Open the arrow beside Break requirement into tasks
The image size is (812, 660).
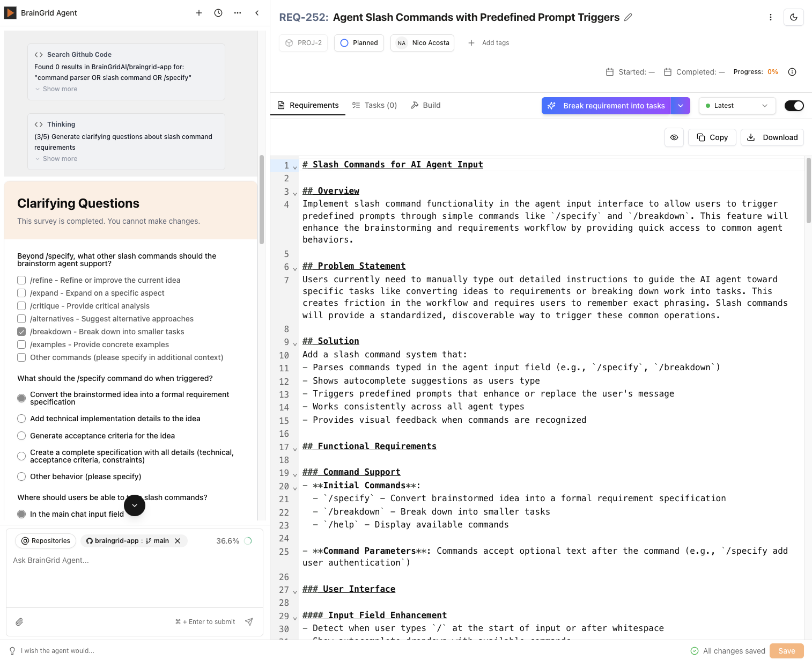pos(681,106)
